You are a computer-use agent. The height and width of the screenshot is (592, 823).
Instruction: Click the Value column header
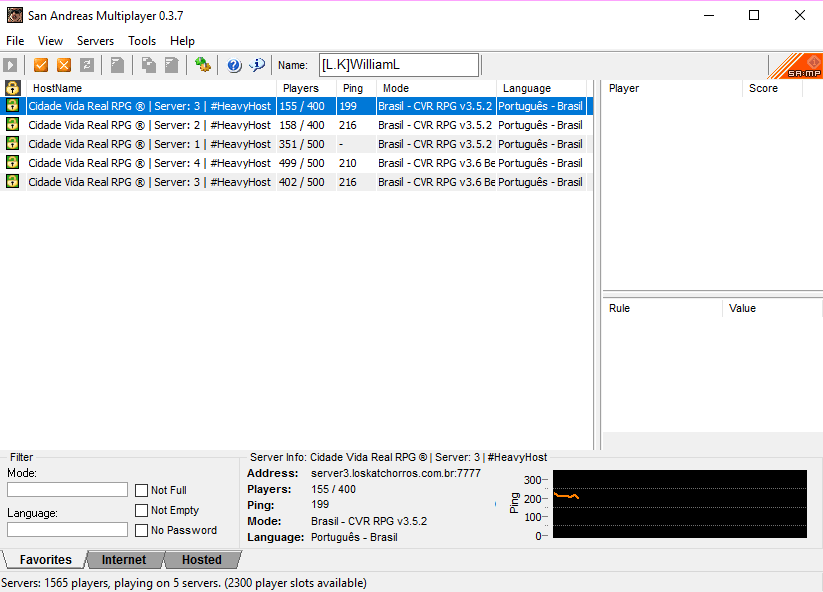tap(772, 308)
